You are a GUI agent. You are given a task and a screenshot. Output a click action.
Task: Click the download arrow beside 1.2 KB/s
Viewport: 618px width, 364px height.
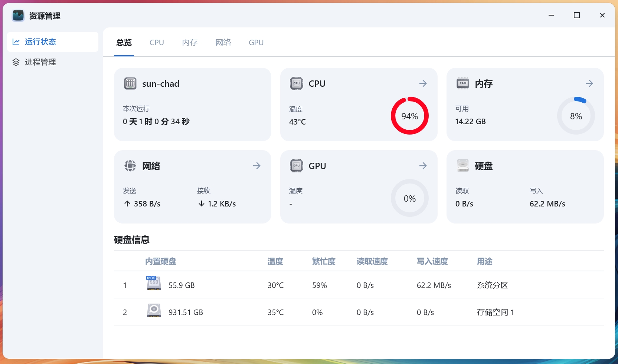click(x=202, y=203)
